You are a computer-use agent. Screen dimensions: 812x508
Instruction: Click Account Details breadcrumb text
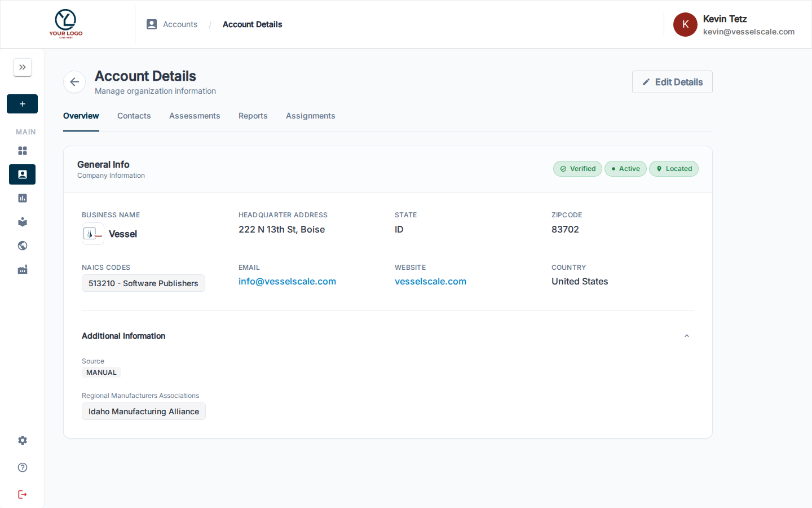252,24
